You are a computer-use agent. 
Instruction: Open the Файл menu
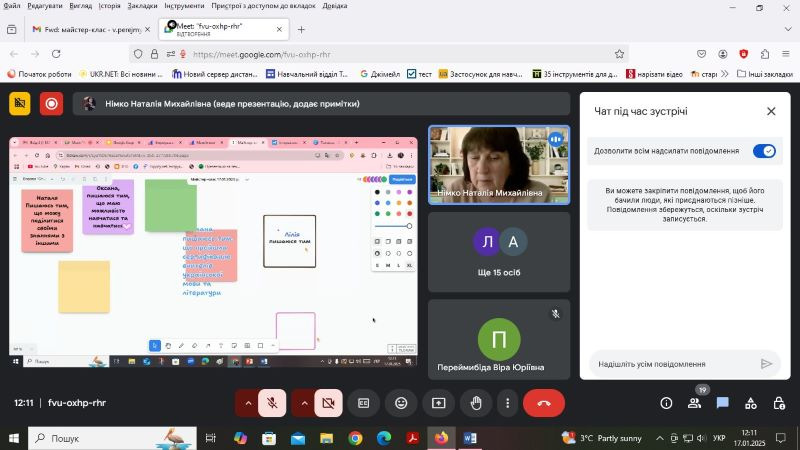[12, 6]
